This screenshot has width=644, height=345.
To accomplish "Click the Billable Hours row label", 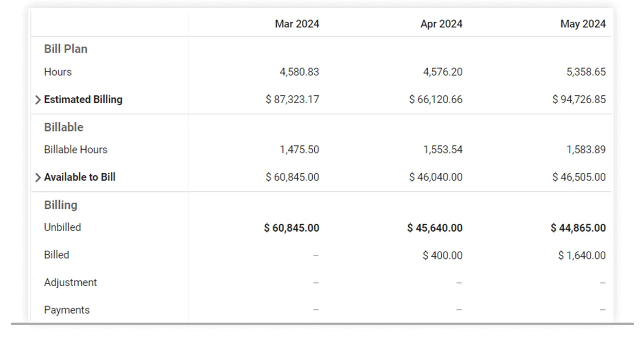I will (x=76, y=150).
